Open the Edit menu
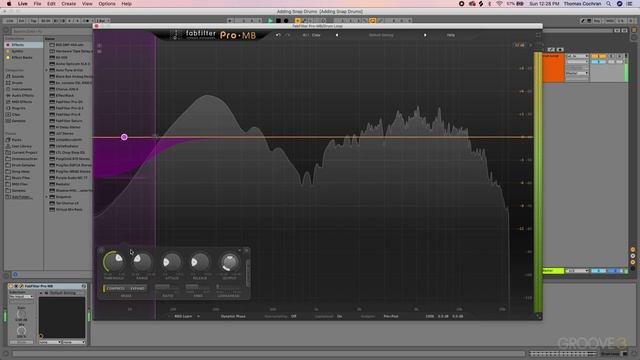 pos(51,4)
